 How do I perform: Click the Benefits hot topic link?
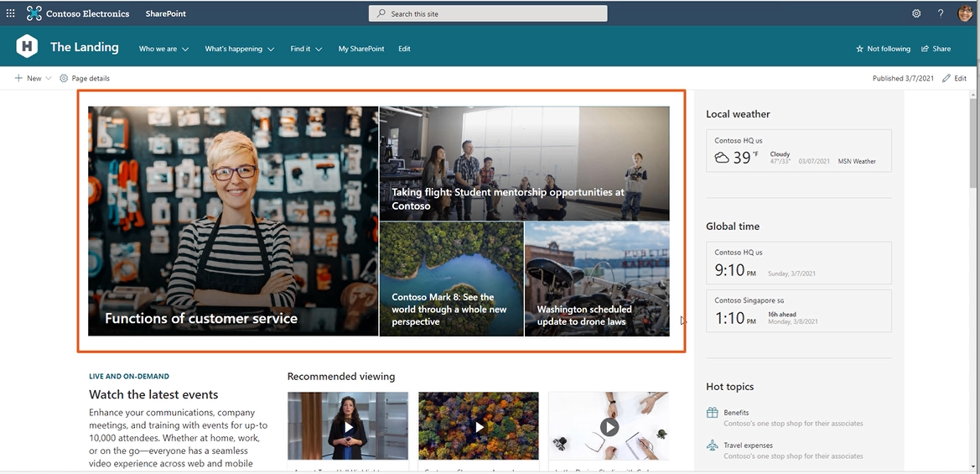pyautogui.click(x=736, y=413)
